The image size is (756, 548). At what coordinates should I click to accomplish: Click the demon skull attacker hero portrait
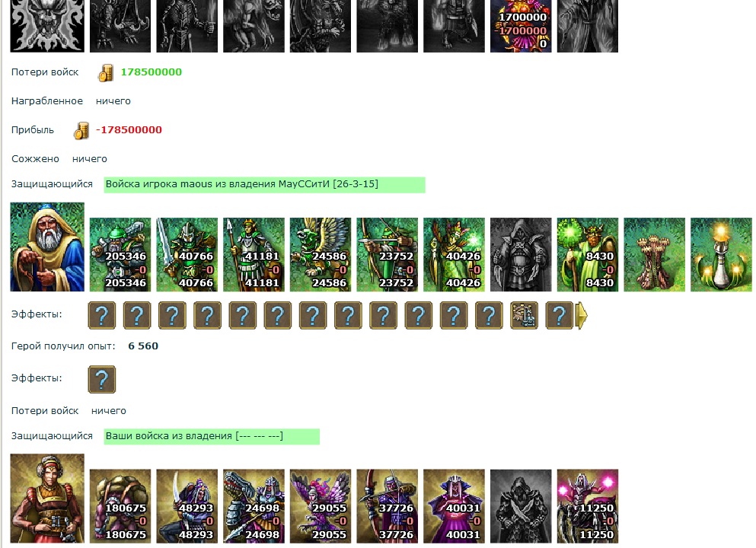[47, 26]
